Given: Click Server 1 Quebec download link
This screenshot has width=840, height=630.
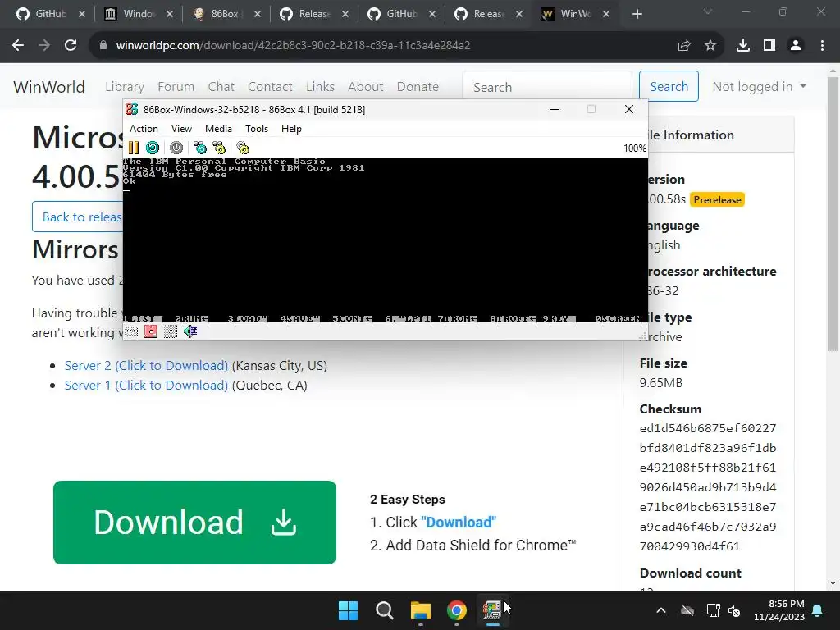Looking at the screenshot, I should click(146, 386).
